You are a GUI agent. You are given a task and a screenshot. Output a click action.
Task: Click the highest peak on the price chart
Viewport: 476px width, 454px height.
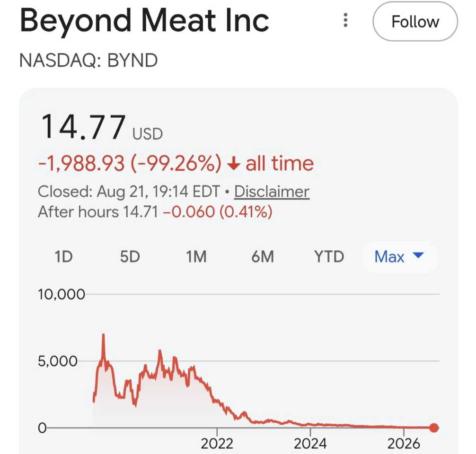tap(104, 335)
